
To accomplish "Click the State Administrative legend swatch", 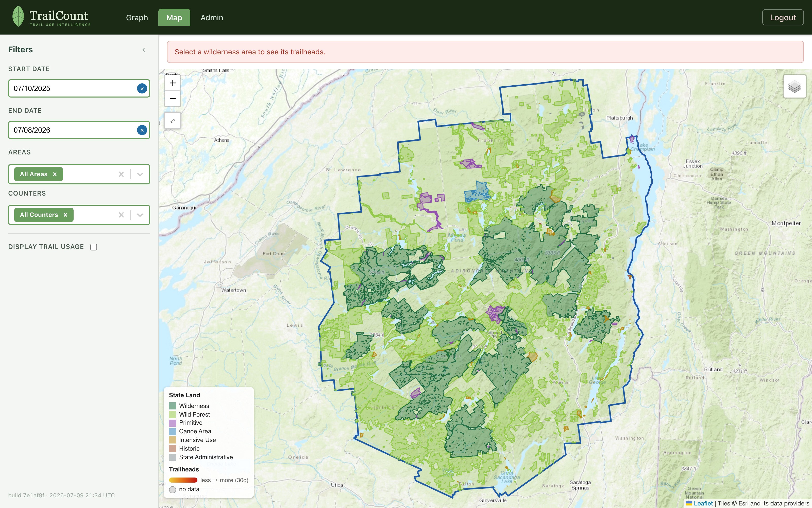I will [x=173, y=457].
